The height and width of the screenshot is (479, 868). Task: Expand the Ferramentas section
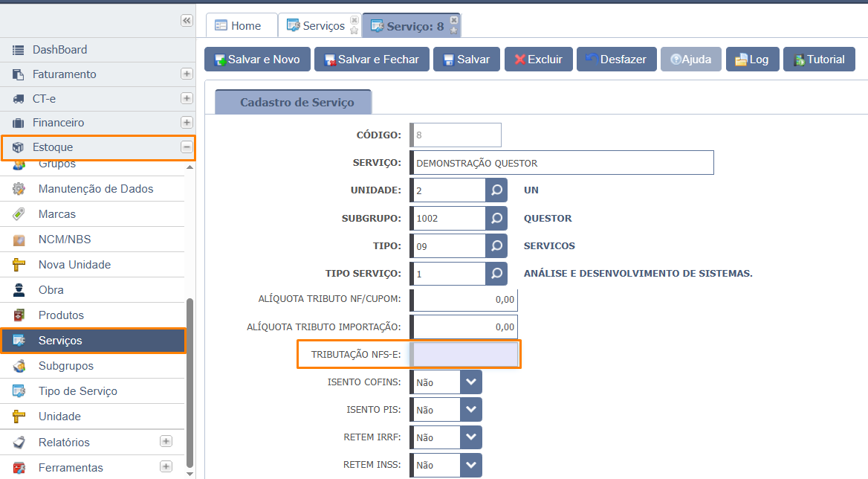(166, 467)
